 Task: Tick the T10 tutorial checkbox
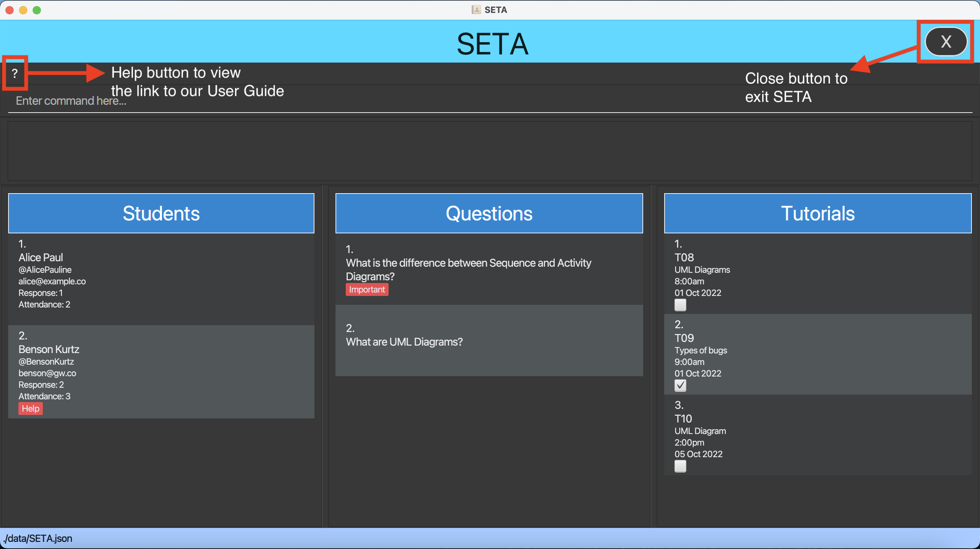click(x=680, y=466)
